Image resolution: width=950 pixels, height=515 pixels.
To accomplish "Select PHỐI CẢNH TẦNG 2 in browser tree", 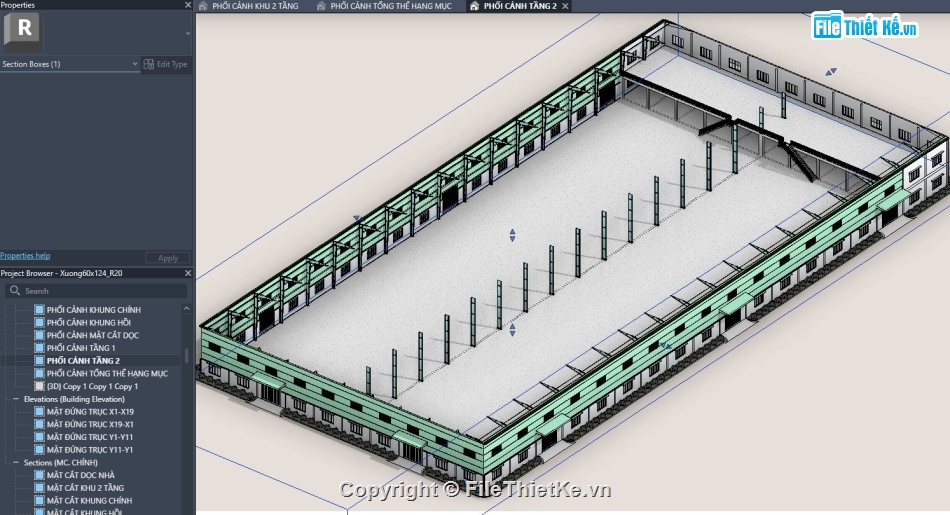I will coord(83,360).
